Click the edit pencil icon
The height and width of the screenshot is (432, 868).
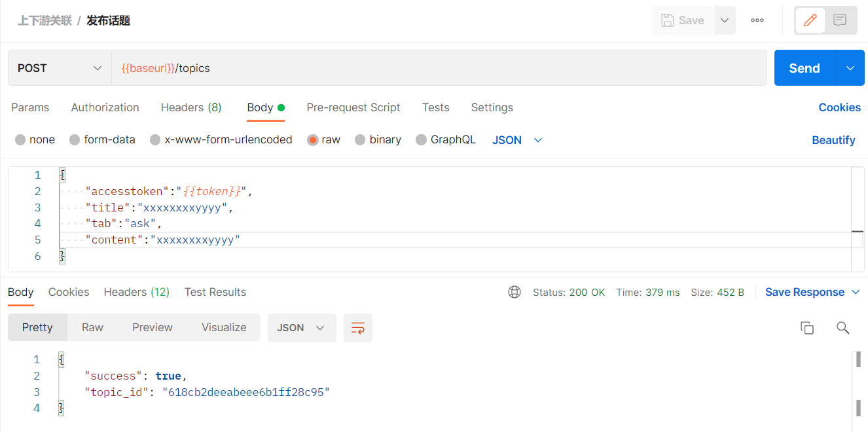810,20
